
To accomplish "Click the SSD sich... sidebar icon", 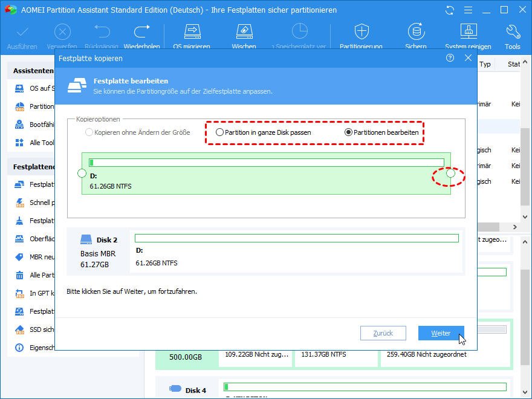I will [x=20, y=329].
